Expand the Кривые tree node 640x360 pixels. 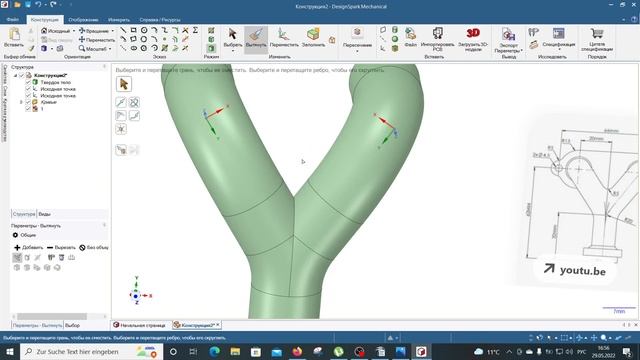coord(21,102)
